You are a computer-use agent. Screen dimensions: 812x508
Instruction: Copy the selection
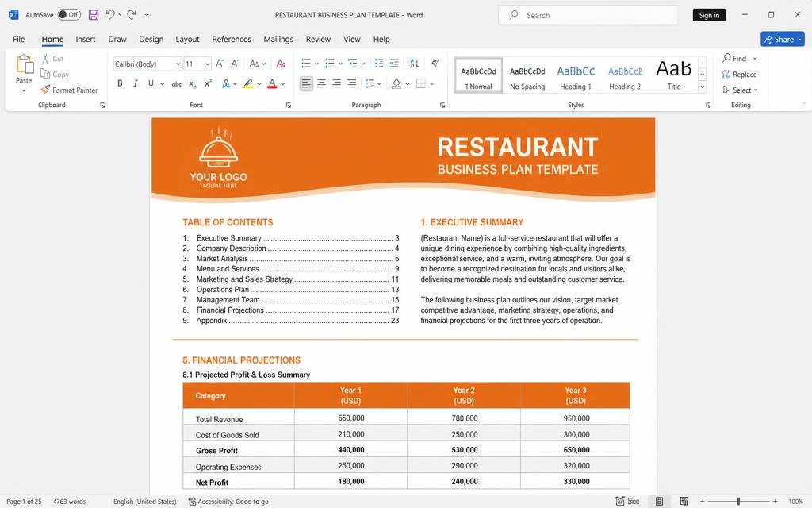[x=55, y=74]
